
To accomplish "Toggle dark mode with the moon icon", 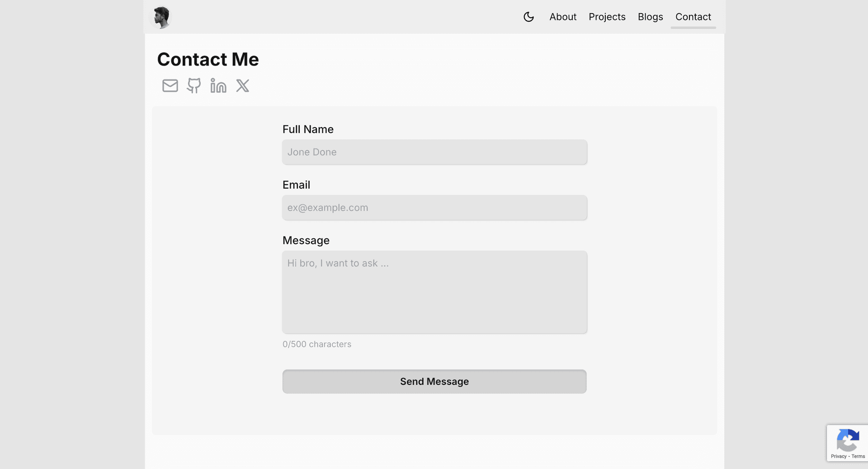I will click(528, 17).
